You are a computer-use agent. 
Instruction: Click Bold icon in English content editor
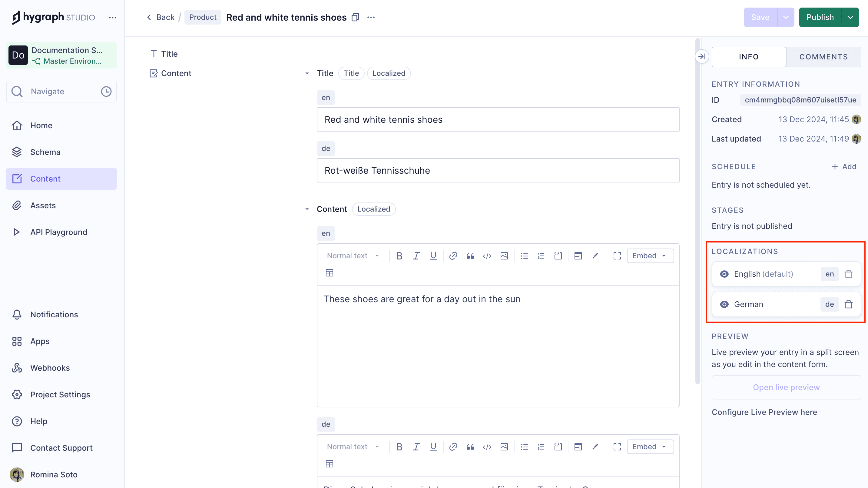coord(399,256)
